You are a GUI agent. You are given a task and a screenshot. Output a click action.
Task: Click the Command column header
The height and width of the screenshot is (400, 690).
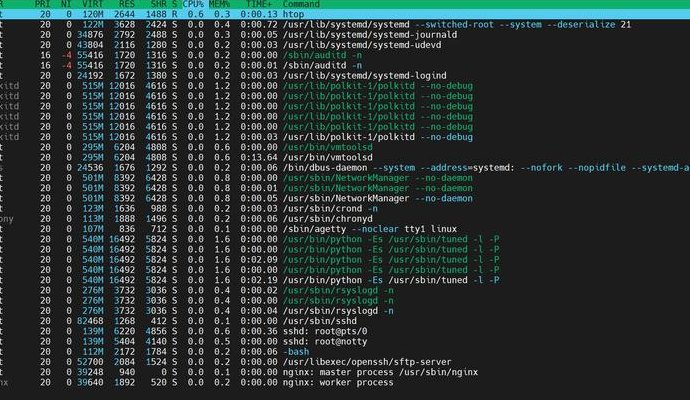click(x=301, y=4)
